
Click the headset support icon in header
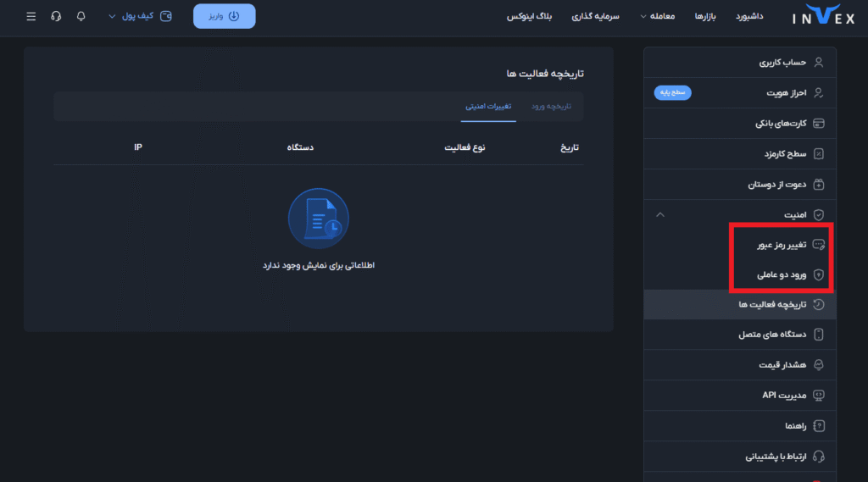click(56, 16)
